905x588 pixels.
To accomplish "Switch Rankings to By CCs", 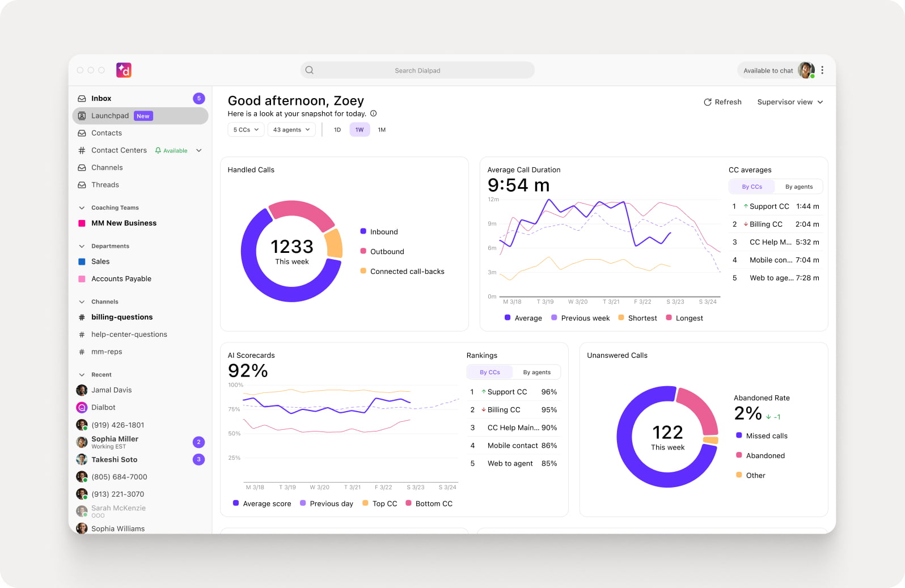I will pos(490,373).
